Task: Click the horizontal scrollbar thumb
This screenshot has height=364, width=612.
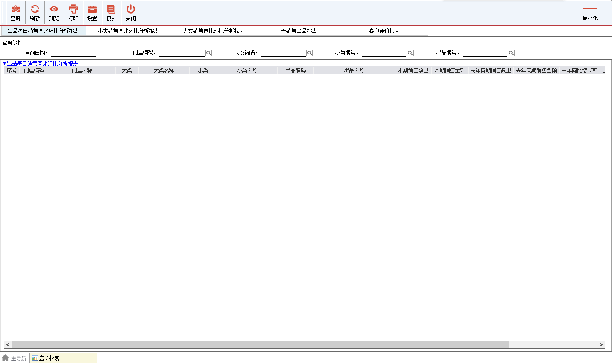Action: pos(260,344)
